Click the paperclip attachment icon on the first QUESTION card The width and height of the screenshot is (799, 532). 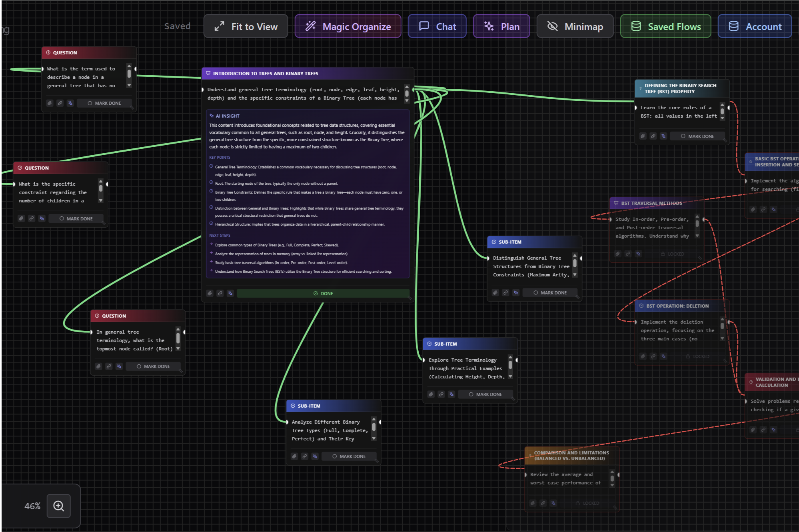coord(50,103)
